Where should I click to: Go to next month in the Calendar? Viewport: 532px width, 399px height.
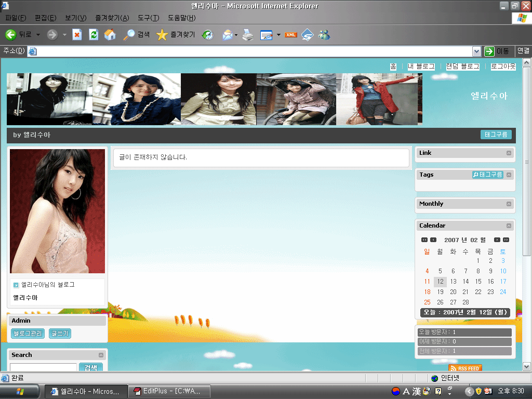click(497, 240)
